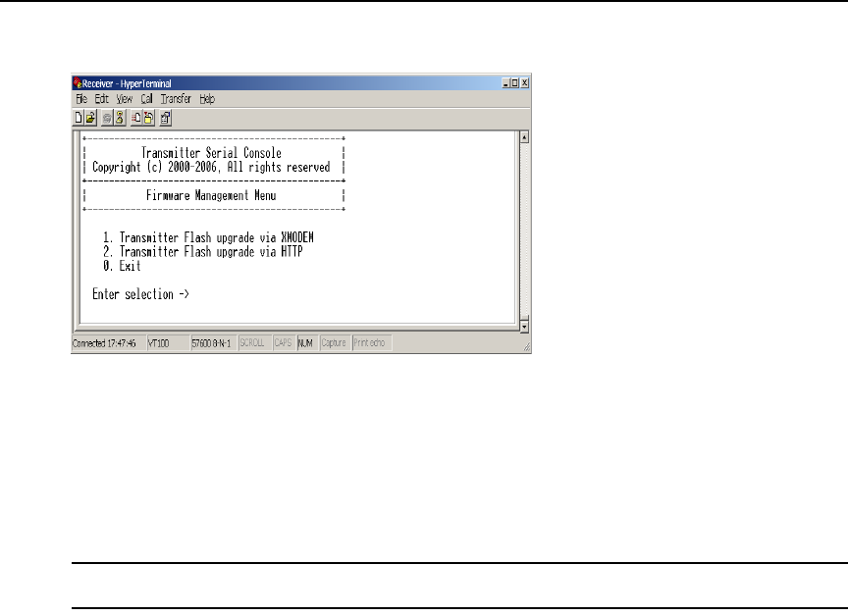Open the Call menu
The height and width of the screenshot is (616, 848).
[146, 99]
